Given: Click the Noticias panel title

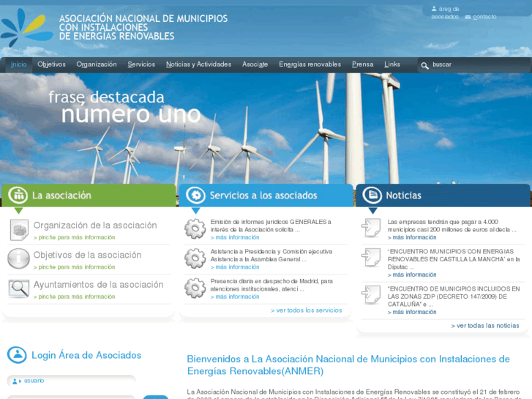Looking at the screenshot, I should pos(403,195).
